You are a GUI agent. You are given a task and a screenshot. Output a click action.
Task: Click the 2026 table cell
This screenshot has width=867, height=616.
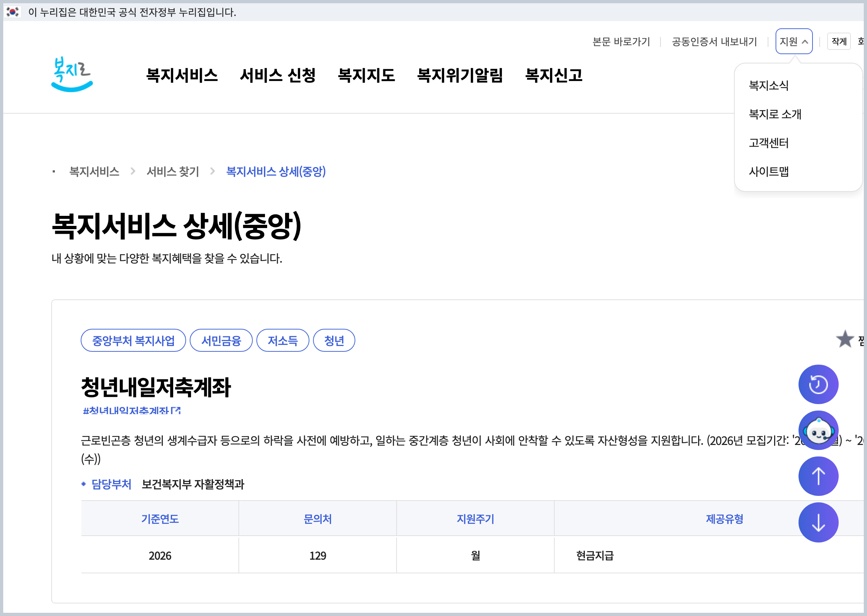pyautogui.click(x=160, y=556)
